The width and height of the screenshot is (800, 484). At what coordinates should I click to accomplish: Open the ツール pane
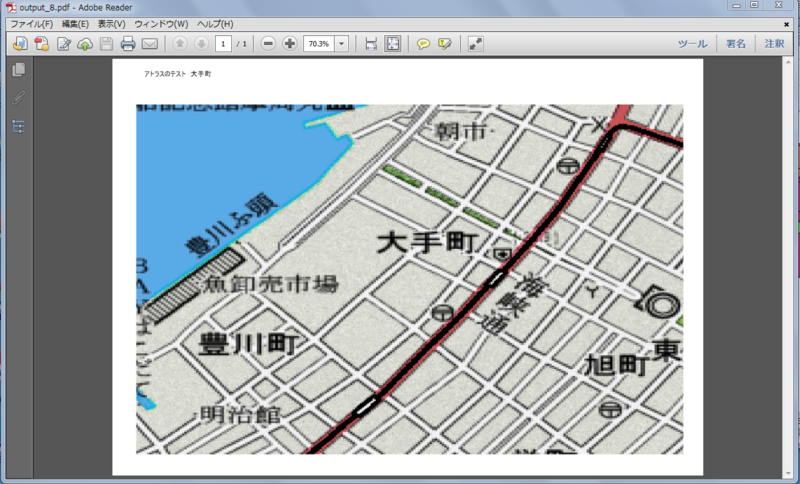point(692,44)
